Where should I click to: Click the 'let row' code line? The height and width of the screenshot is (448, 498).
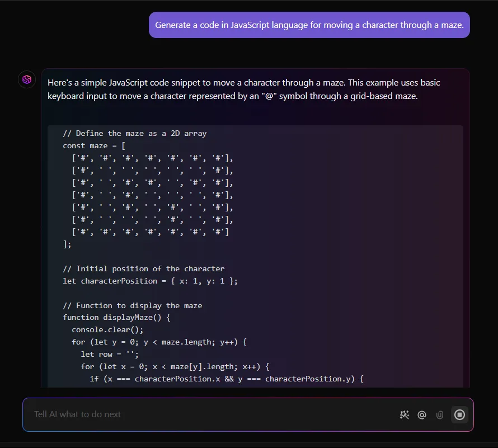point(110,355)
